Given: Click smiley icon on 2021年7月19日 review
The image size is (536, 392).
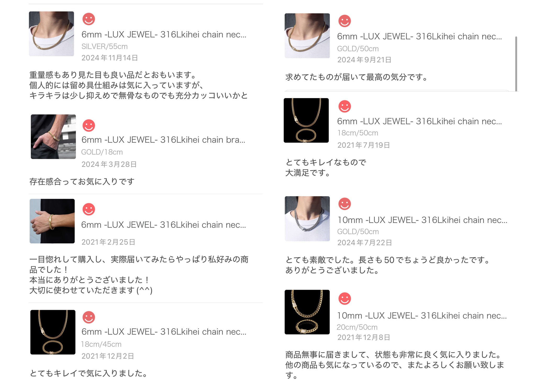Looking at the screenshot, I should click(x=345, y=107).
